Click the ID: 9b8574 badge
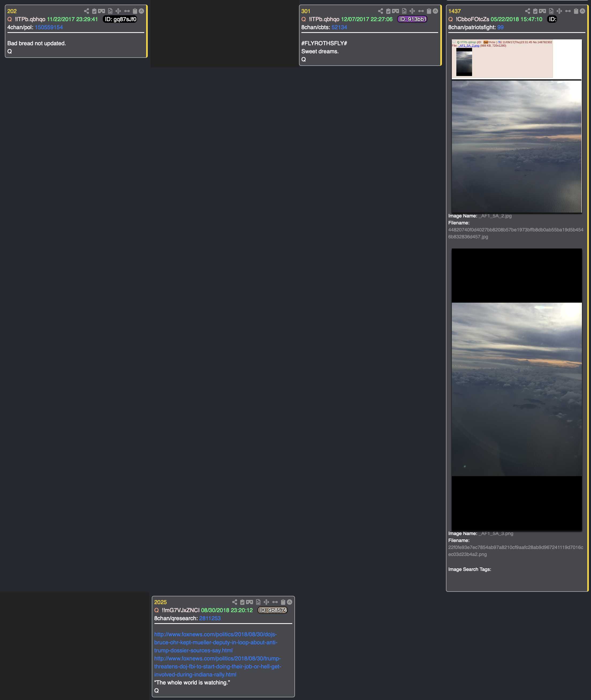The image size is (591, 700). tap(273, 610)
